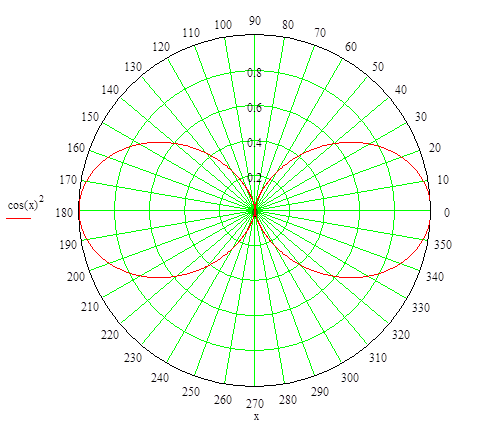Click the 300 degree angle label

(350, 378)
